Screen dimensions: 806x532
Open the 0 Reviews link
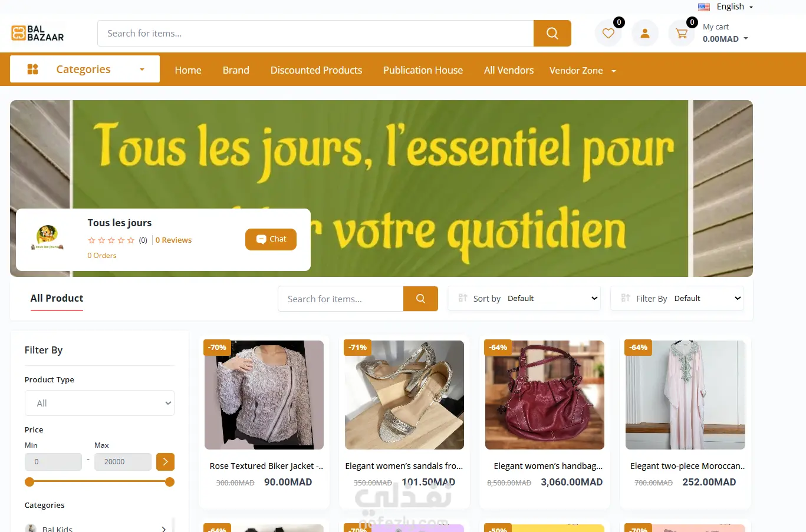tap(173, 240)
